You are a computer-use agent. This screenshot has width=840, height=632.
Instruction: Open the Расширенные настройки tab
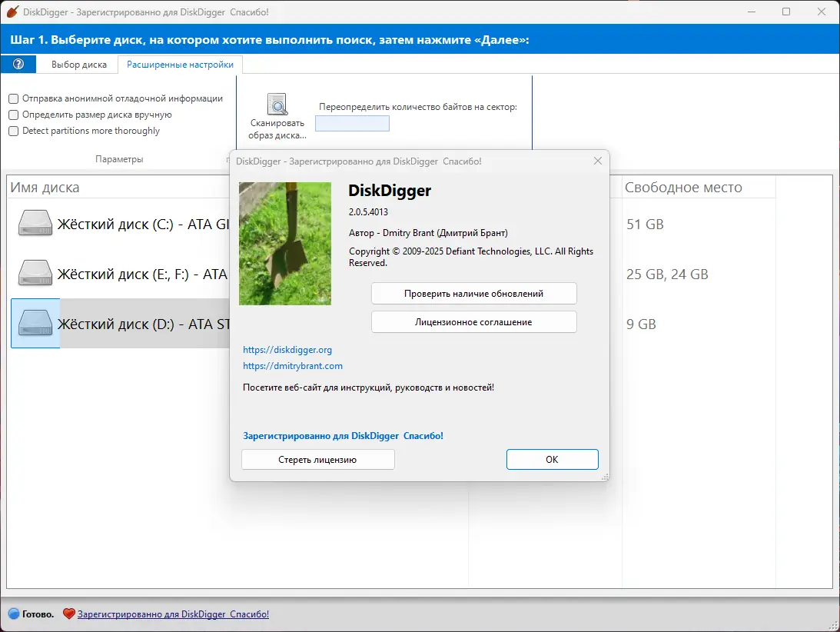180,65
